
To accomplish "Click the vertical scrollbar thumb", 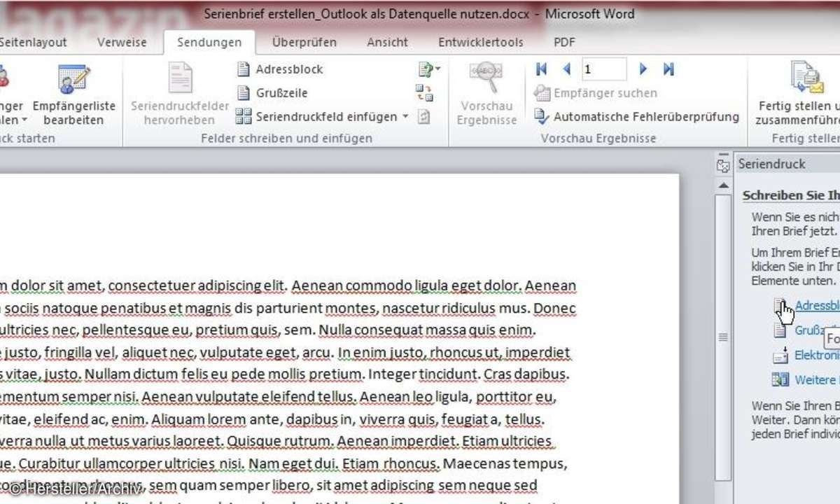I will 723,336.
